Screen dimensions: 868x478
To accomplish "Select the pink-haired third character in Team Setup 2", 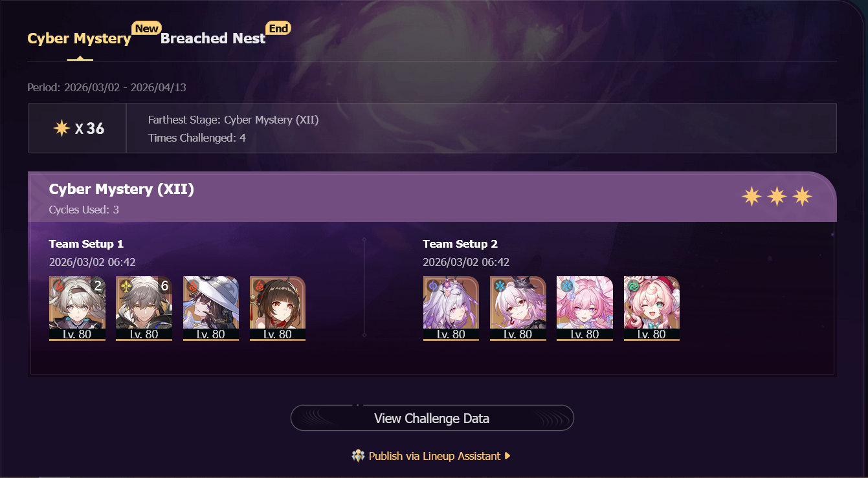I will pos(584,309).
